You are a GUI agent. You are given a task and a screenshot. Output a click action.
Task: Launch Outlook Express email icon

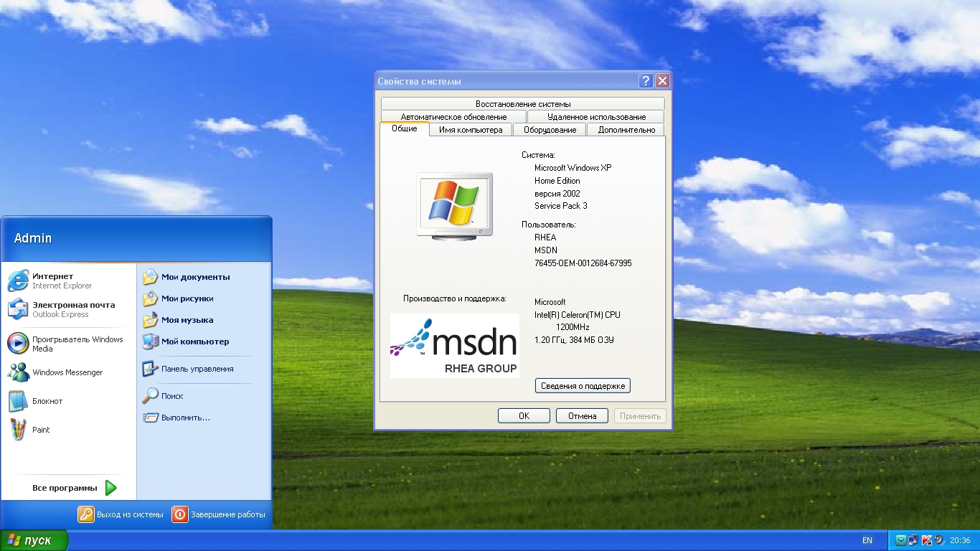[x=18, y=309]
